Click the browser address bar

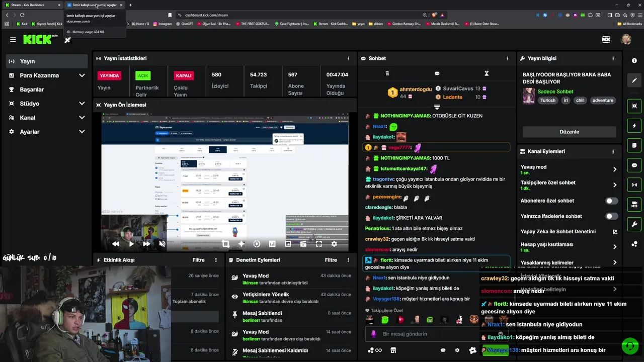tap(302, 15)
